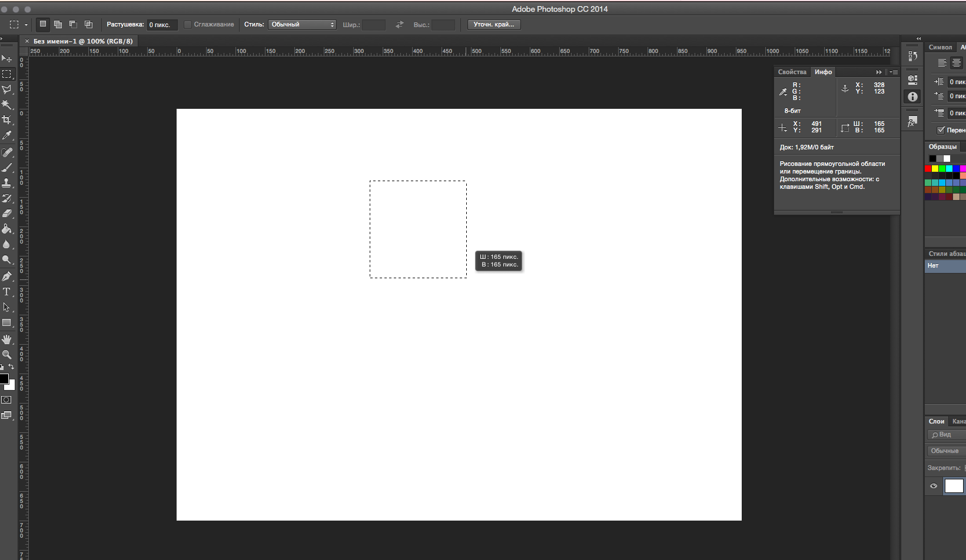Choose Add to Selection mode

(58, 24)
